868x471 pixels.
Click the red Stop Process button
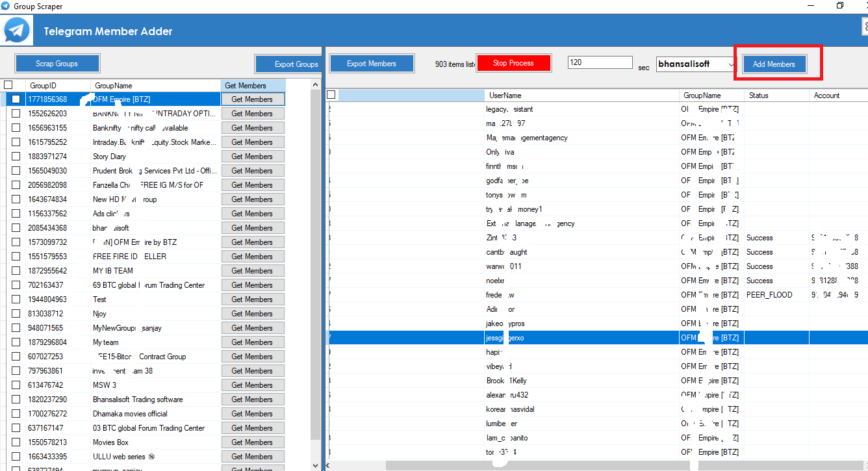click(x=513, y=63)
